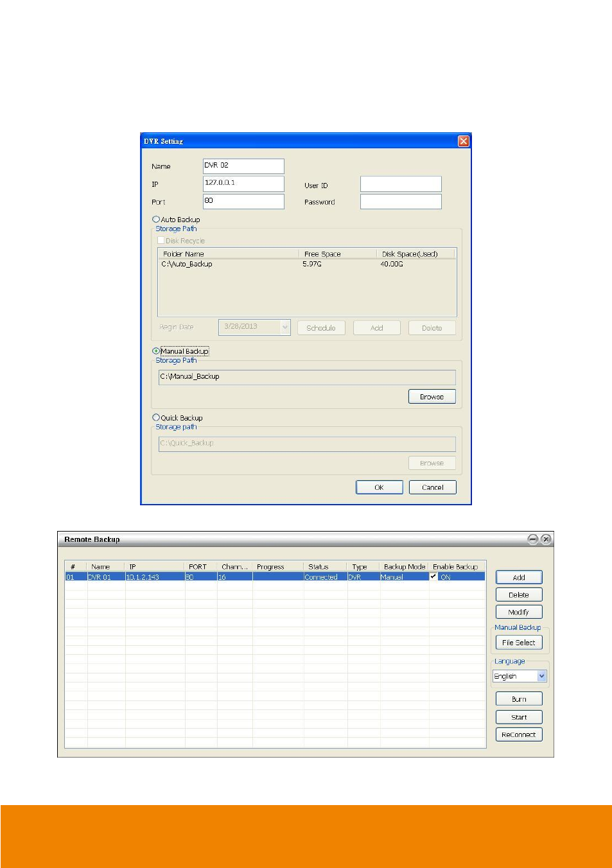Click the Schedule button
Screen dimensions: 612x868
click(321, 328)
